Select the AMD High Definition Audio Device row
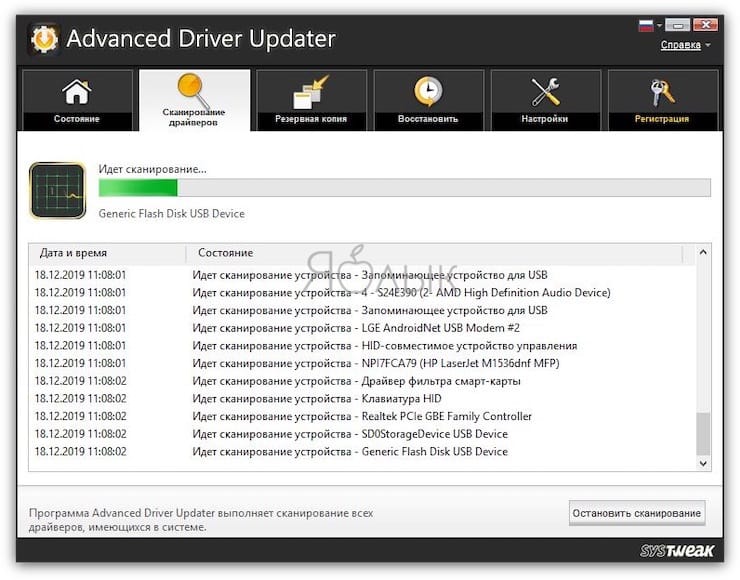 [x=362, y=293]
